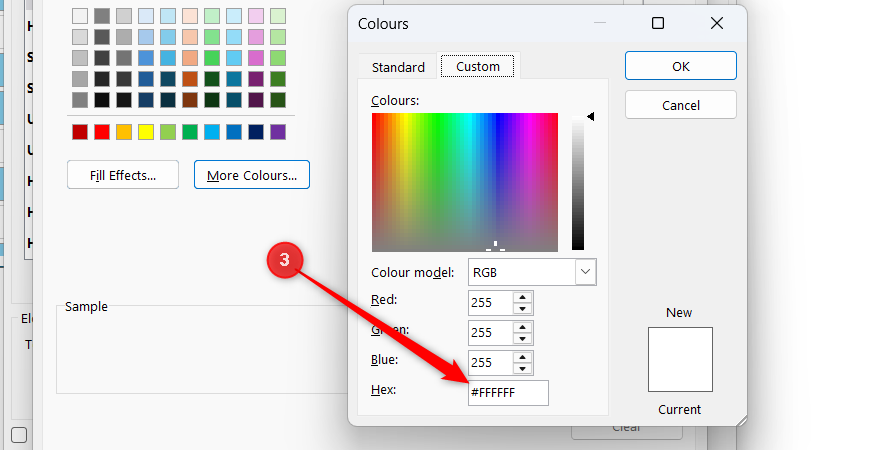The width and height of the screenshot is (875, 450).
Task: Decrease the Green value with down arrow
Action: click(x=522, y=339)
